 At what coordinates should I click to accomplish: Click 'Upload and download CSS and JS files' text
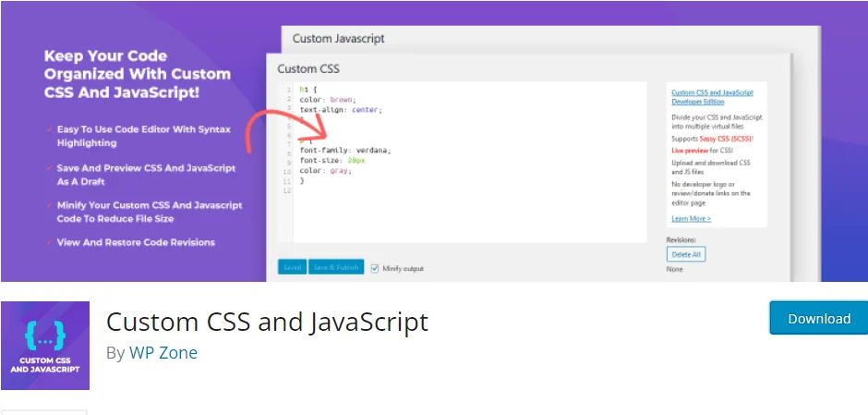point(711,167)
